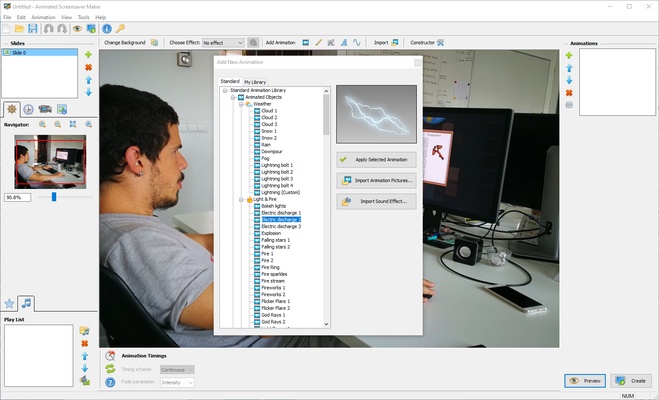Screen dimensions: 659x400
Task: Click Import Animation Pictures button
Action: 376,180
